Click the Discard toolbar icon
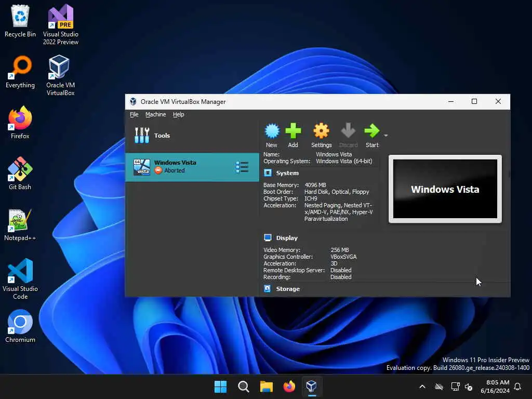Image resolution: width=532 pixels, height=399 pixels. 348,131
